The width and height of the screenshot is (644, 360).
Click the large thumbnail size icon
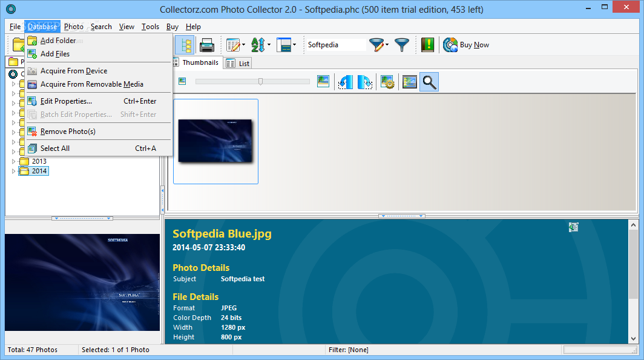[x=323, y=81]
